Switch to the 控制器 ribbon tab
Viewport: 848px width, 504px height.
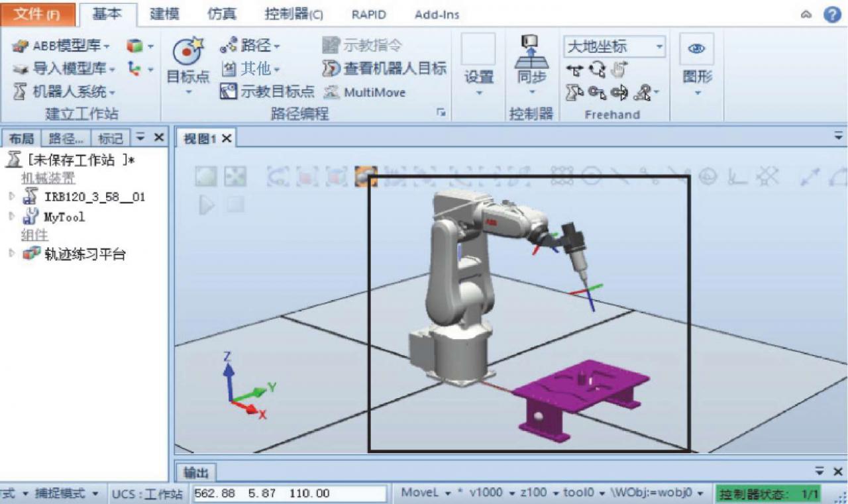(293, 14)
